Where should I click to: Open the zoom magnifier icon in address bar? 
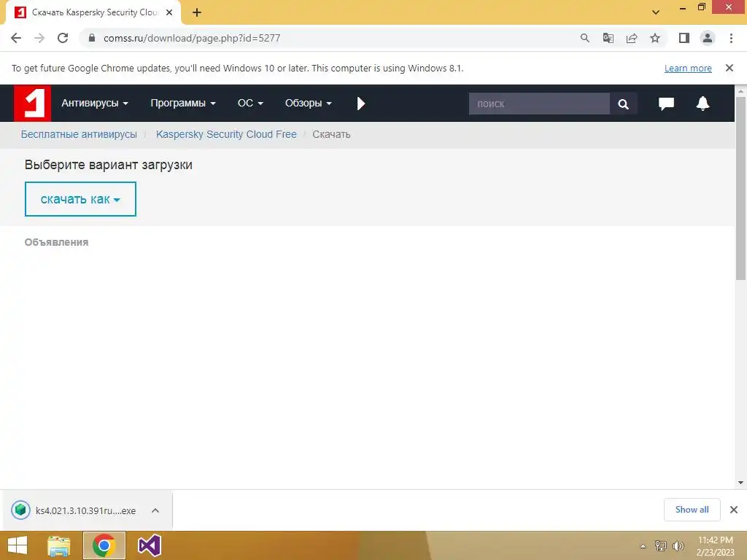tap(584, 38)
